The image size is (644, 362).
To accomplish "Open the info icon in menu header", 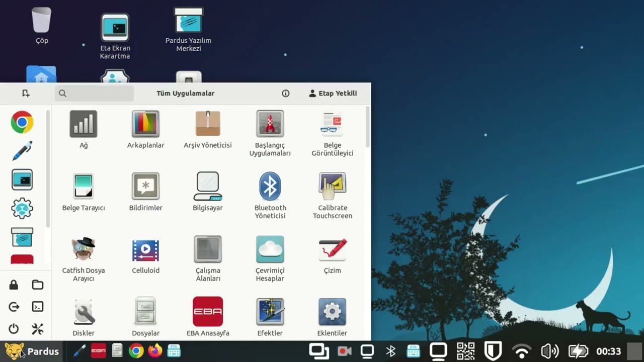I will pos(285,93).
